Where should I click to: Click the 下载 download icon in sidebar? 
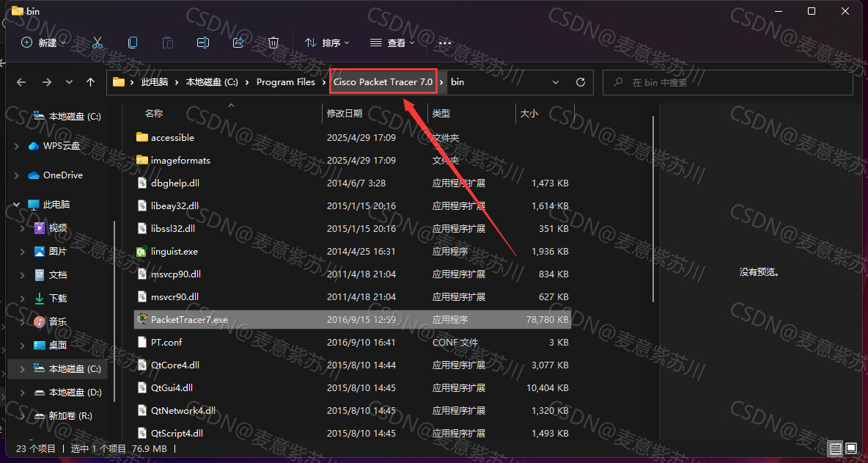(x=40, y=298)
